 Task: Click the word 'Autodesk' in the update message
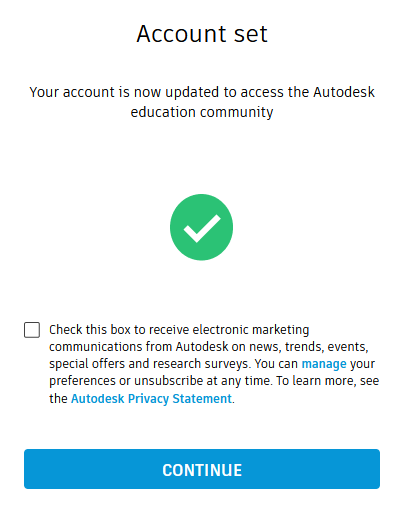coord(344,92)
